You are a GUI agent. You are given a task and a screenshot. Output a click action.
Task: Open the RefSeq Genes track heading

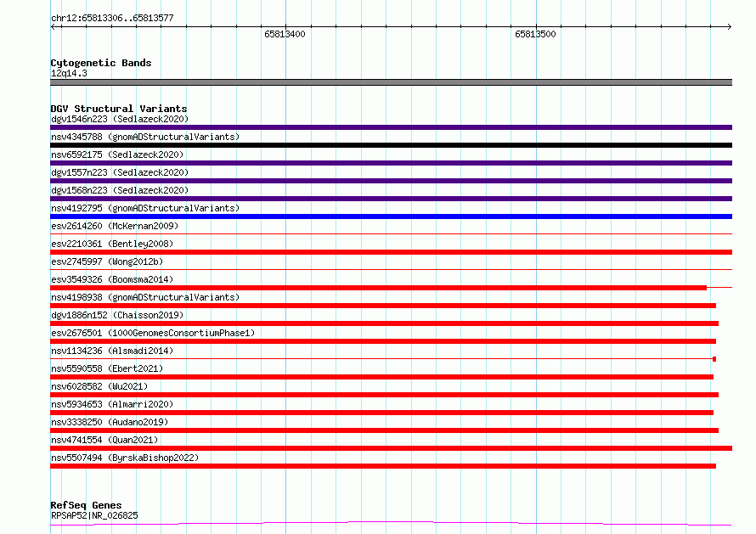87,505
